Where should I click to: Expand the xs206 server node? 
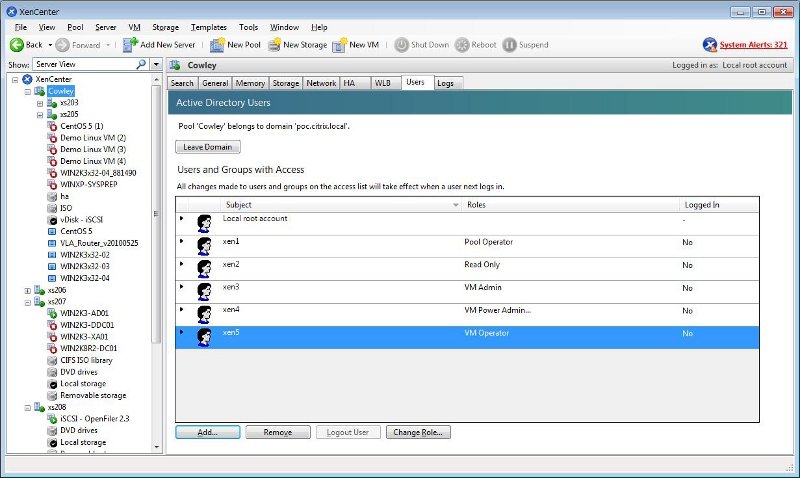[x=28, y=291]
